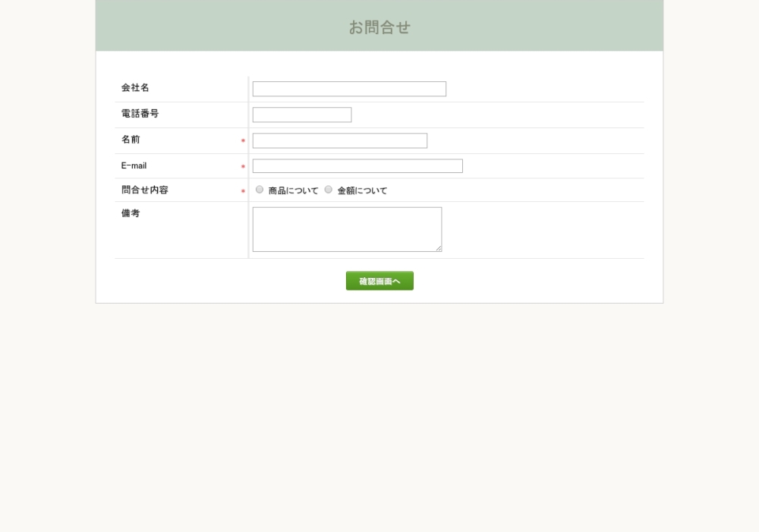Screen dimensions: 759x532
Task: Click the 備考 field label
Action: point(131,213)
